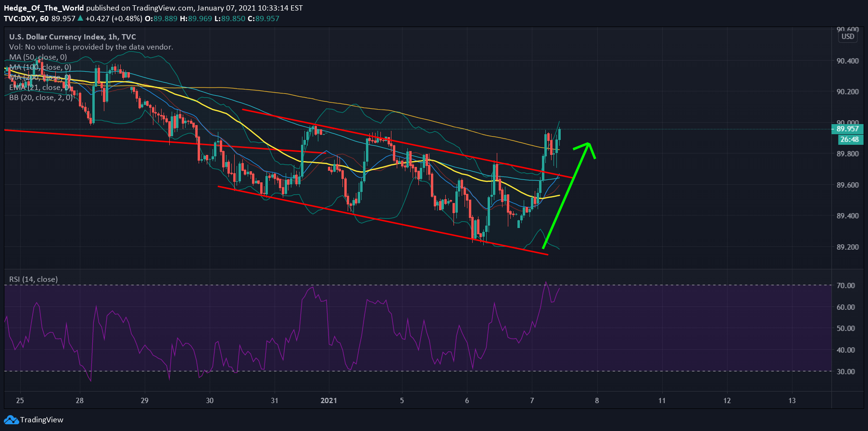Click the RSI 70.00 level label
868x431 pixels.
[x=846, y=285]
